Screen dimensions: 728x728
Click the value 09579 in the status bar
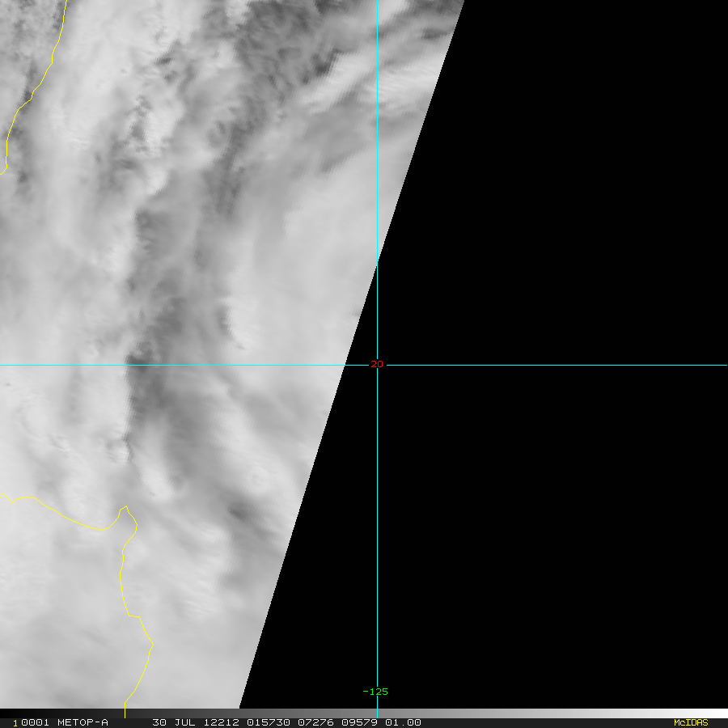click(359, 722)
